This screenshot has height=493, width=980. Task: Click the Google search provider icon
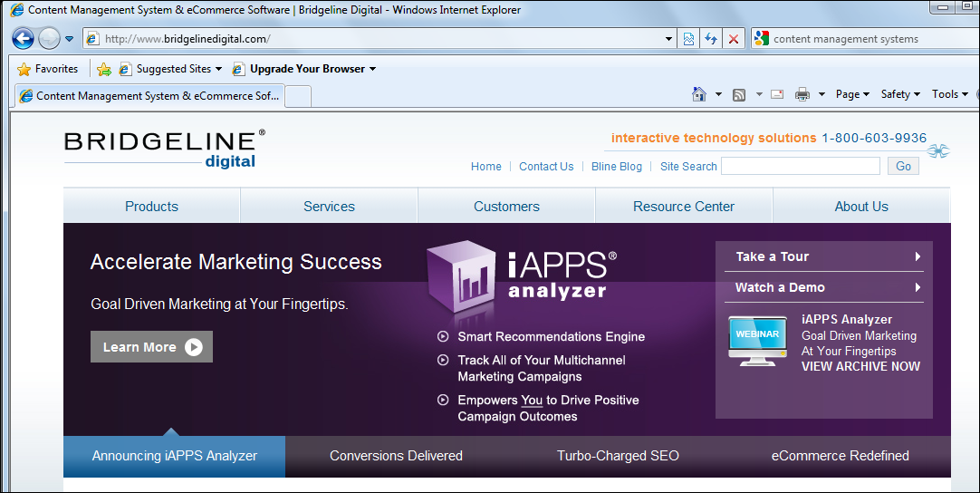[761, 39]
